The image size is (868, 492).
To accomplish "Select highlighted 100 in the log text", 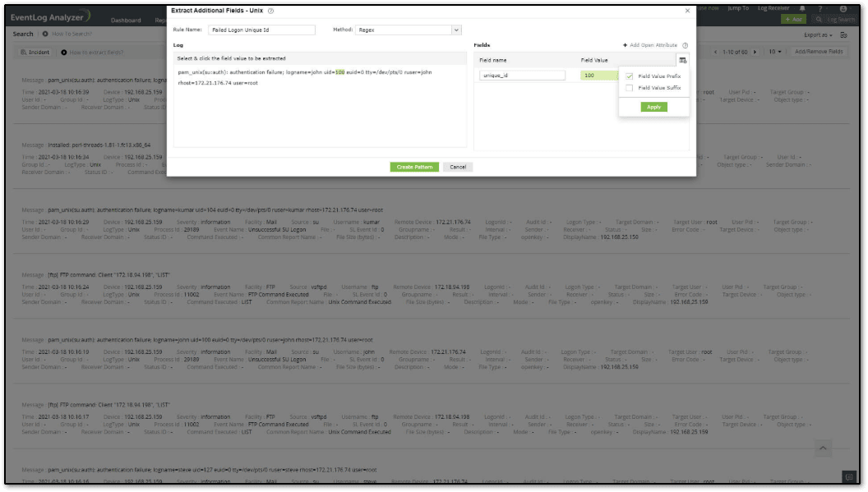I will click(x=340, y=72).
